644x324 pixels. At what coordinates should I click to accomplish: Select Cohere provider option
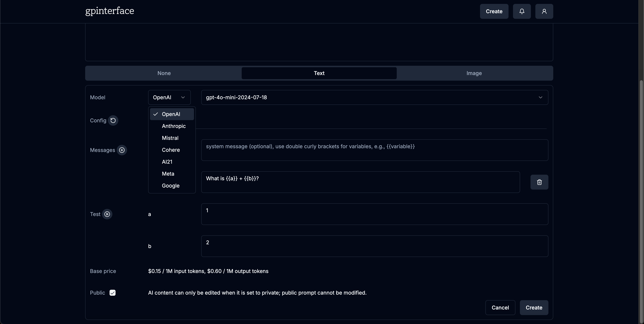tap(171, 150)
